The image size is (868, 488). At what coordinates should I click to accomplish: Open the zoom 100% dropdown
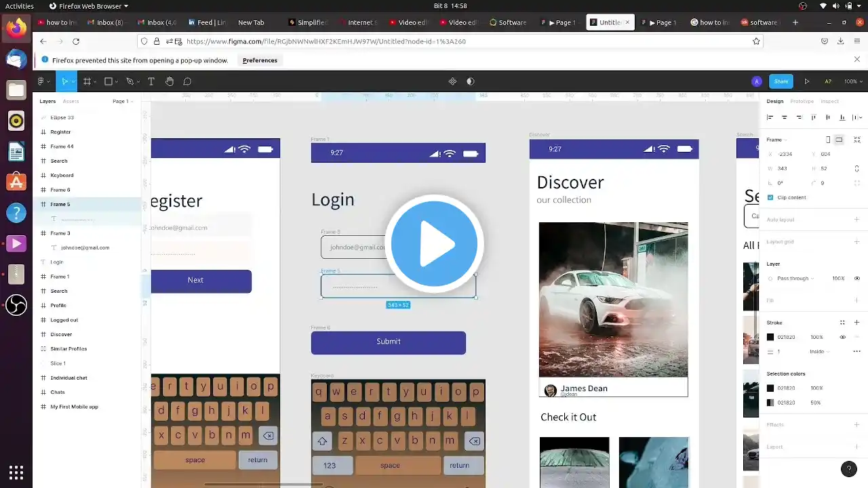point(852,81)
